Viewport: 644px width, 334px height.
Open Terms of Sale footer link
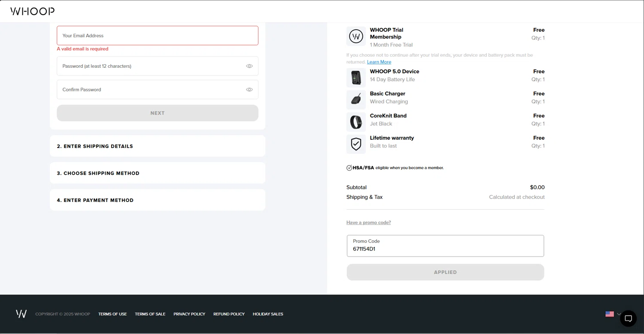[150, 314]
